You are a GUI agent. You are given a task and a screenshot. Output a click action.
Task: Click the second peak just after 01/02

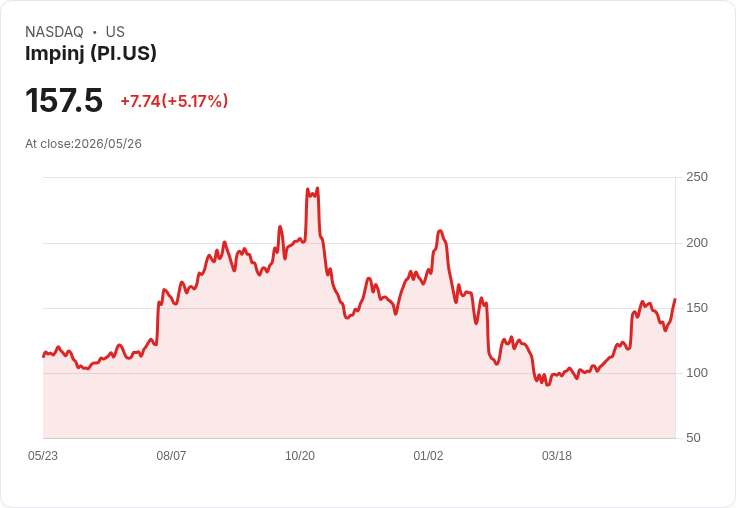tap(440, 231)
